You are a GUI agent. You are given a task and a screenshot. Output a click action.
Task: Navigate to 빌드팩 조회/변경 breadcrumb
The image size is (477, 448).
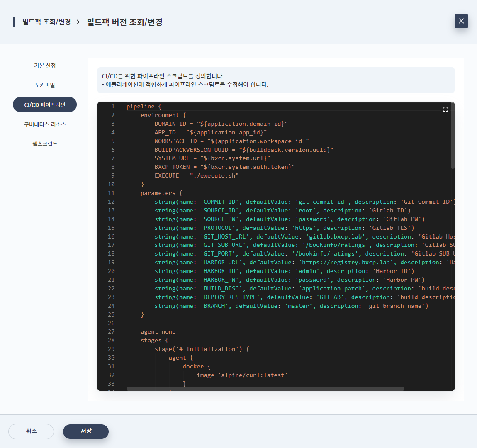point(46,22)
